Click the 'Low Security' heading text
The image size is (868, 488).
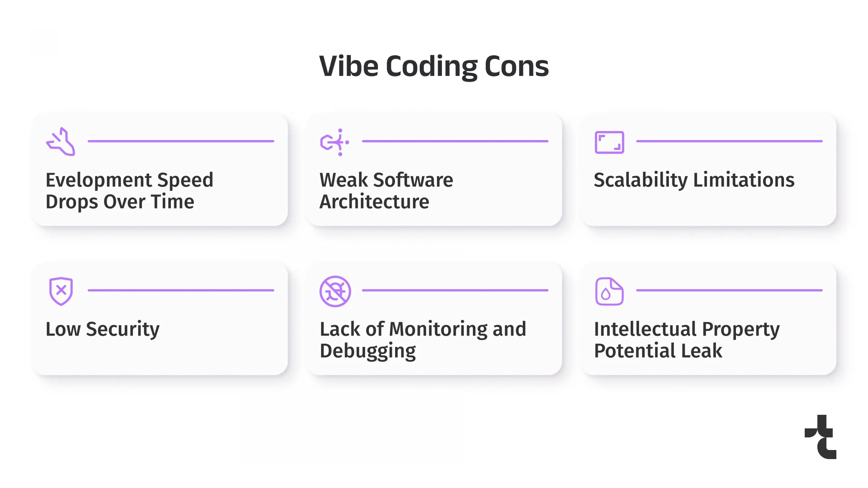[102, 329]
